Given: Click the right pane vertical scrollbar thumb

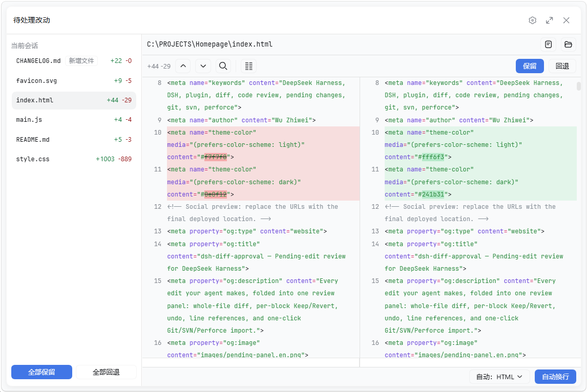Looking at the screenshot, I should click(x=579, y=86).
